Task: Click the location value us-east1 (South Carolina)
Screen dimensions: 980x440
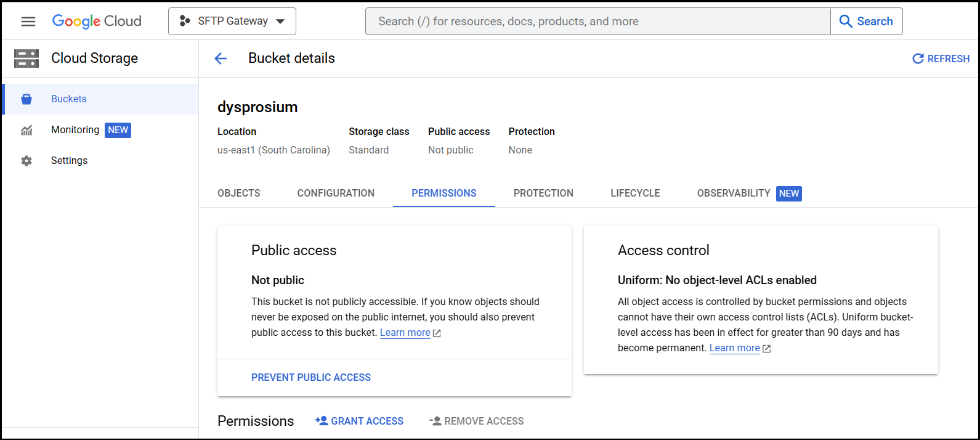Action: [273, 150]
